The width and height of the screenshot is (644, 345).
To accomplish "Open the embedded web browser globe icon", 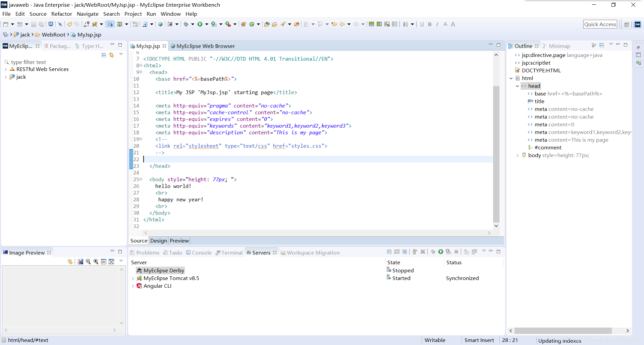I will (x=161, y=24).
